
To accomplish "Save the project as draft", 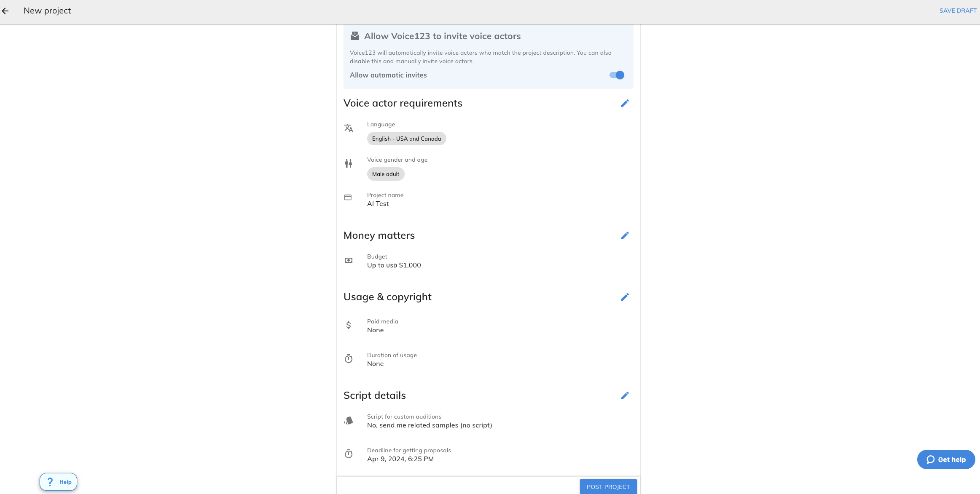I will [x=958, y=11].
